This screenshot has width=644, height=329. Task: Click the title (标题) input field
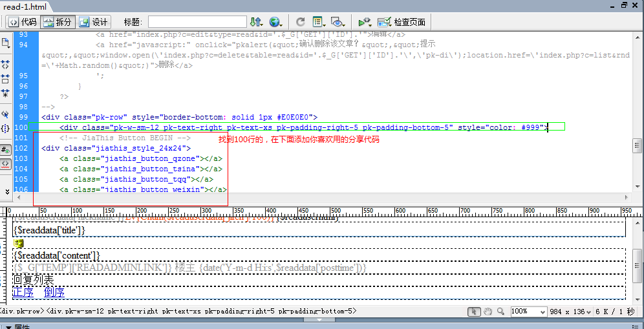point(197,22)
